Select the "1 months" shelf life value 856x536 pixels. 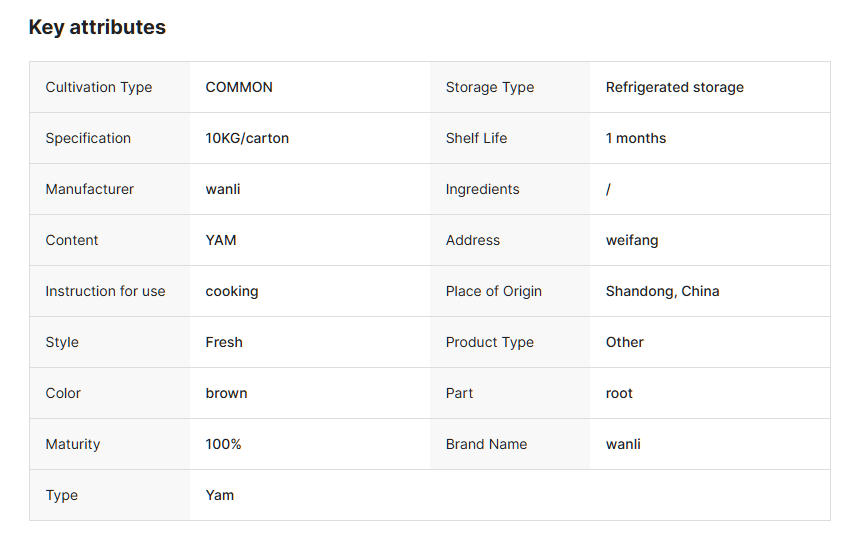point(635,138)
